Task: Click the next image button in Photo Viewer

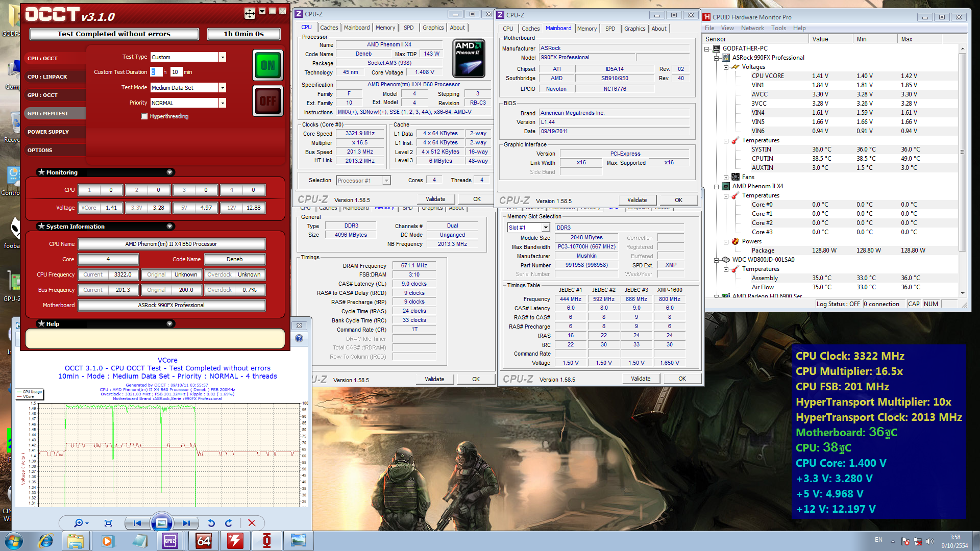Action: (186, 523)
